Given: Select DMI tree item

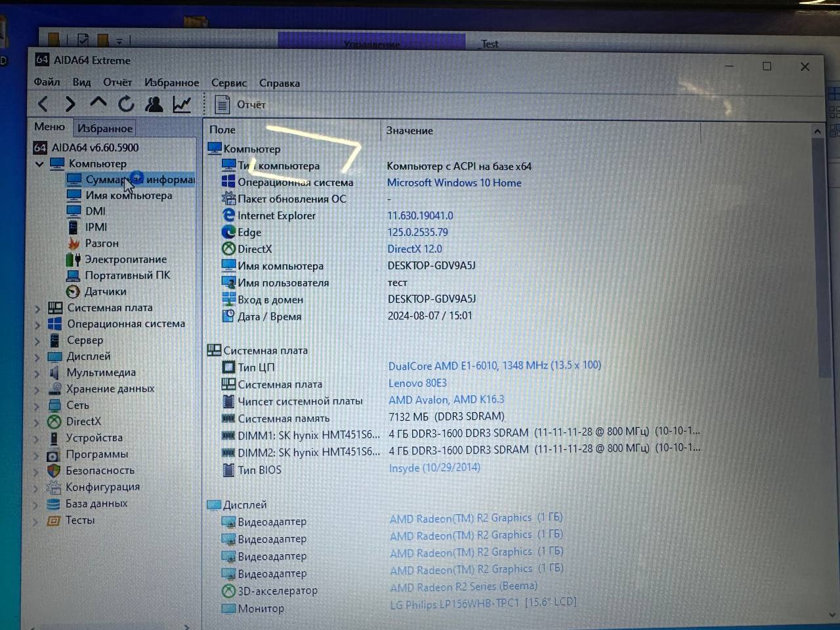Looking at the screenshot, I should (95, 211).
